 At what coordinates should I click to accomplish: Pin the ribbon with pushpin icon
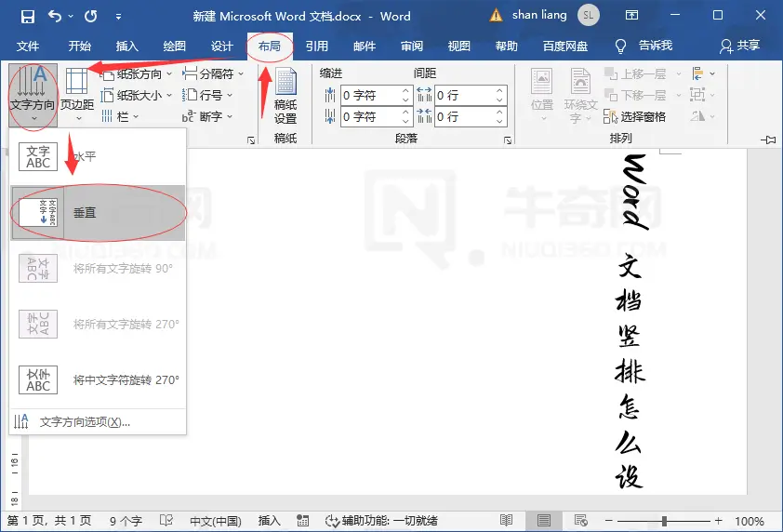(x=768, y=140)
